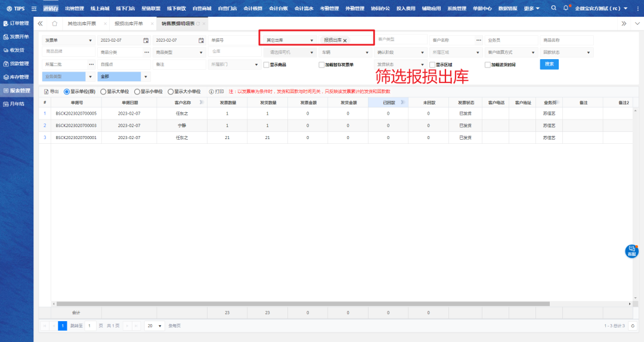
Task: Click the 打印 print icon
Action: point(212,92)
